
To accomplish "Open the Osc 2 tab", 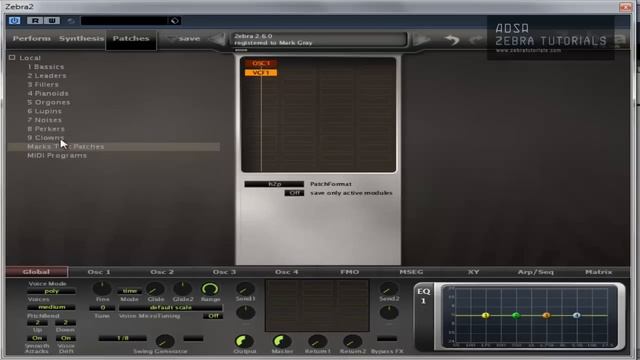I will 162,272.
